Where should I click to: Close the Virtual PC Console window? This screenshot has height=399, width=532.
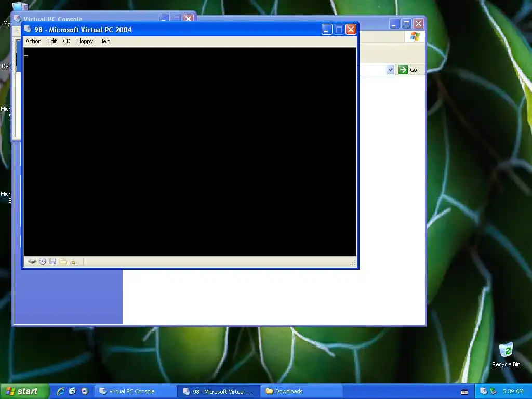188,18
